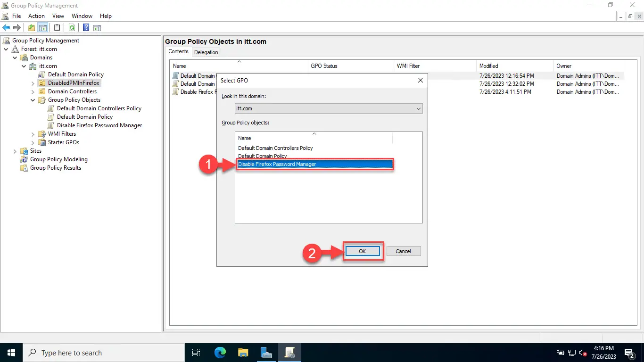Select Group Policy Results in the tree
The width and height of the screenshot is (644, 362).
[56, 168]
